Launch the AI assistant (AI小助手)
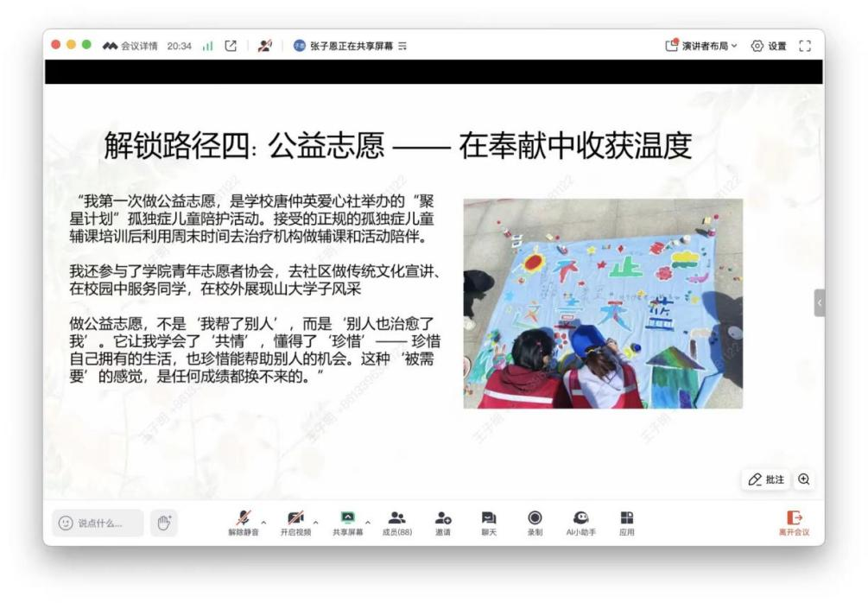The width and height of the screenshot is (868, 603). click(581, 522)
